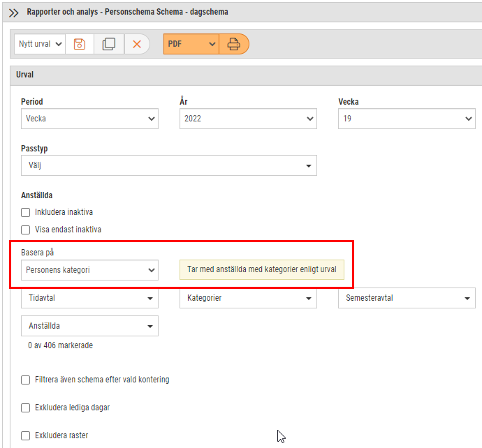Screen dimensions: 482x448
Task: Open the År dropdown showing 2022
Action: (x=248, y=119)
